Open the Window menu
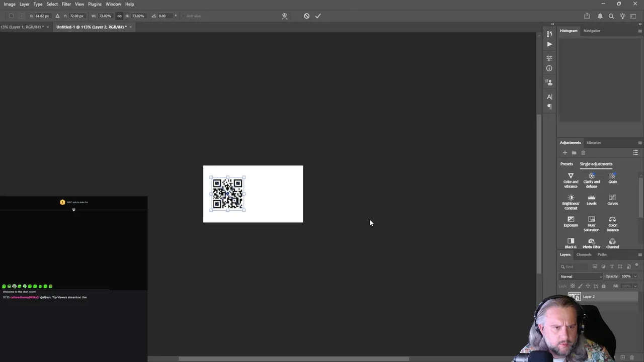Image resolution: width=644 pixels, height=362 pixels. pos(113,4)
